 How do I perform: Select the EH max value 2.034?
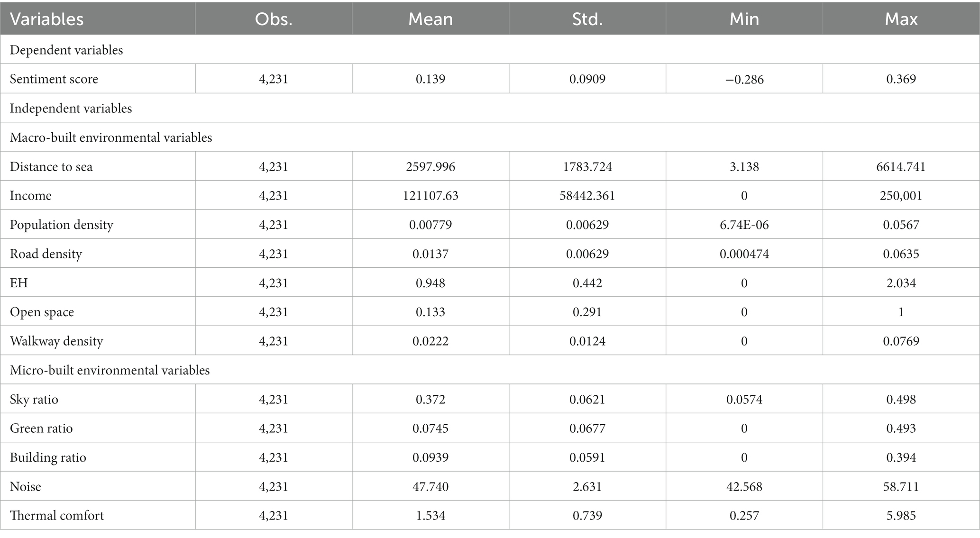pyautogui.click(x=901, y=283)
